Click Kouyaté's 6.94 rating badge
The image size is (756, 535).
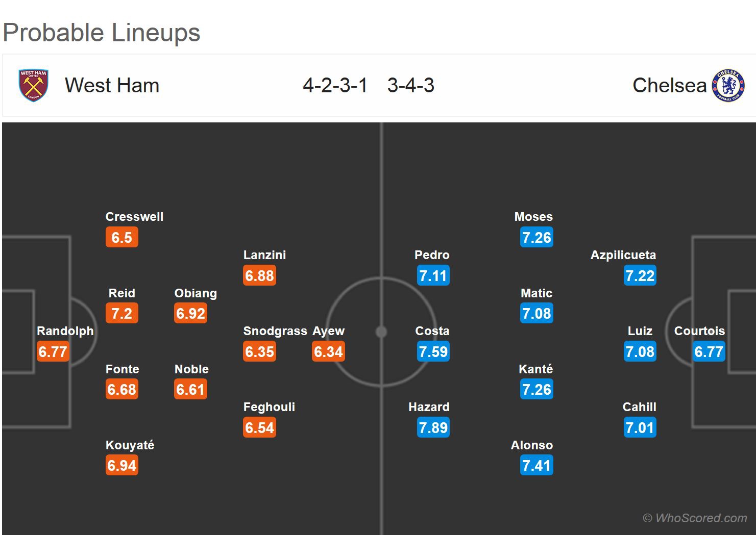(121, 465)
